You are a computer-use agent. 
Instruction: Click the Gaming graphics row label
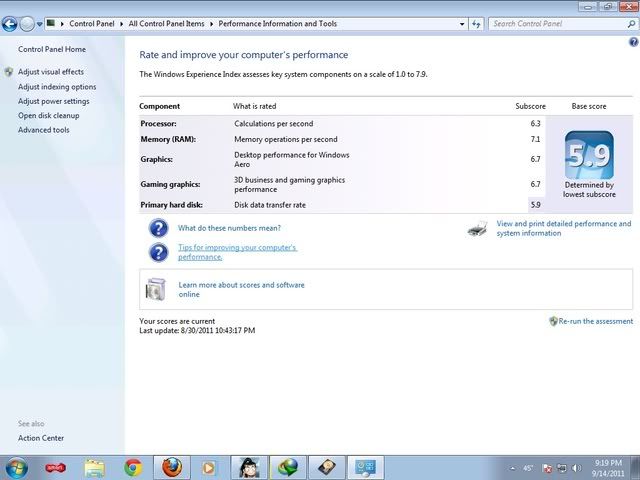tap(170, 184)
